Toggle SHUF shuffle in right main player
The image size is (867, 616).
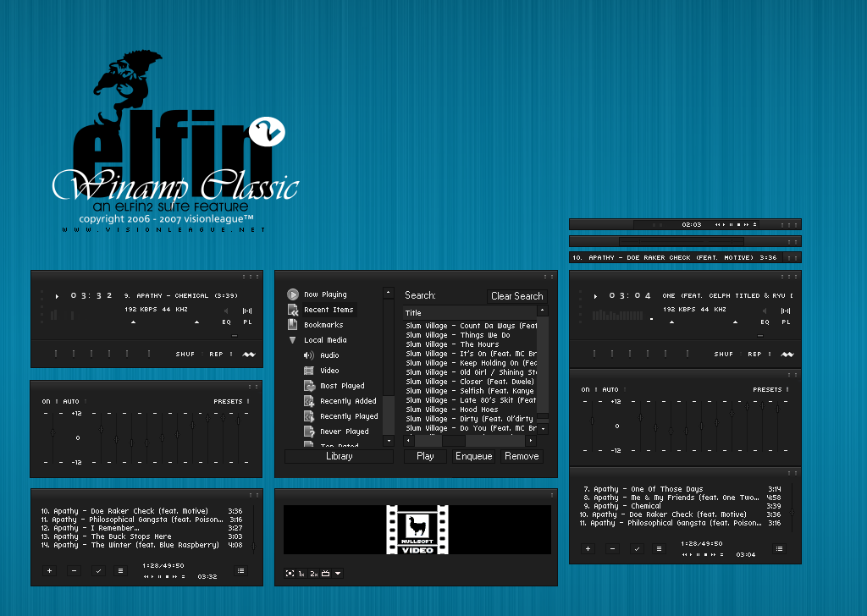[724, 355]
